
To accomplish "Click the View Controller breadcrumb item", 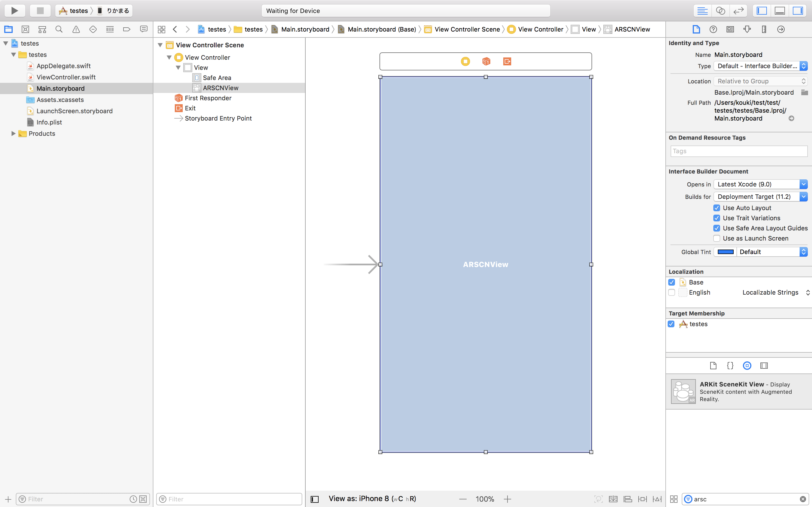I will (x=540, y=30).
